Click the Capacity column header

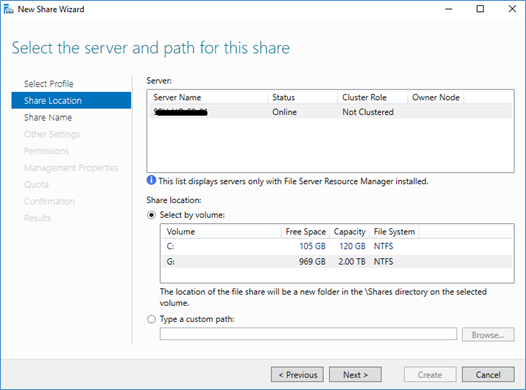(x=350, y=232)
